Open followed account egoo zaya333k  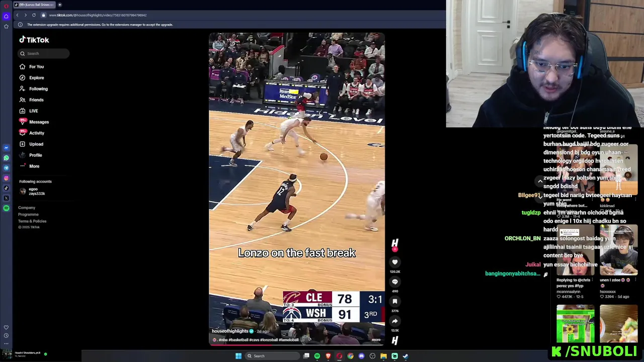(33, 191)
